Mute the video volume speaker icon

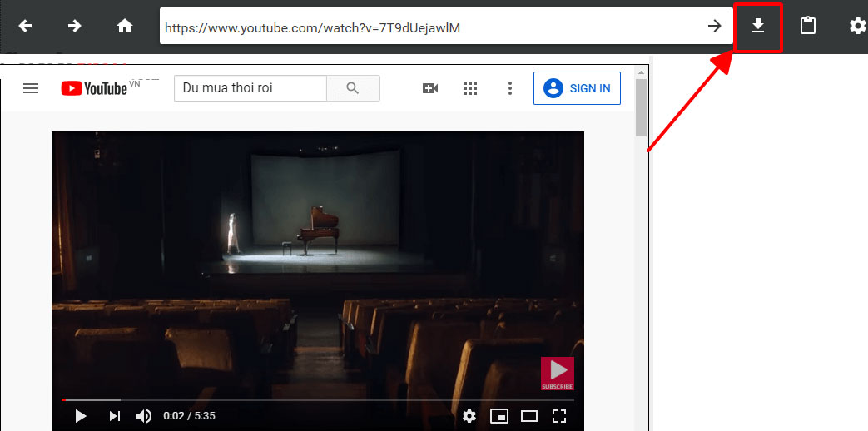point(144,415)
